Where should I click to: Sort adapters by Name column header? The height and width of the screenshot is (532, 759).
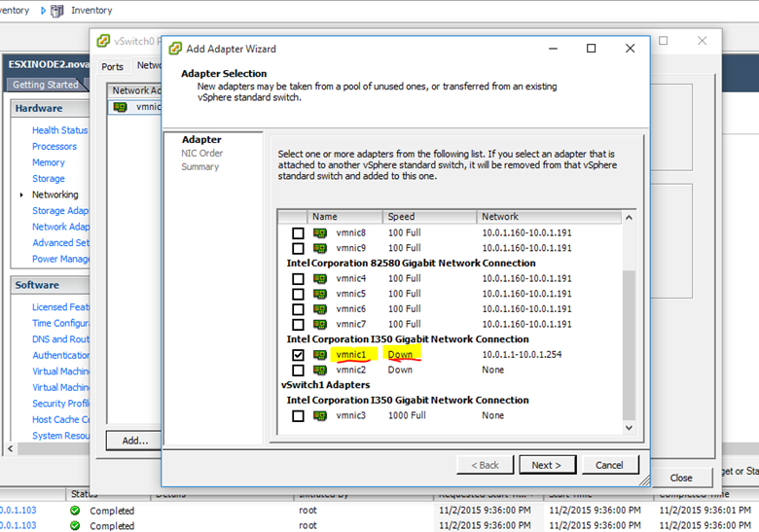click(344, 217)
